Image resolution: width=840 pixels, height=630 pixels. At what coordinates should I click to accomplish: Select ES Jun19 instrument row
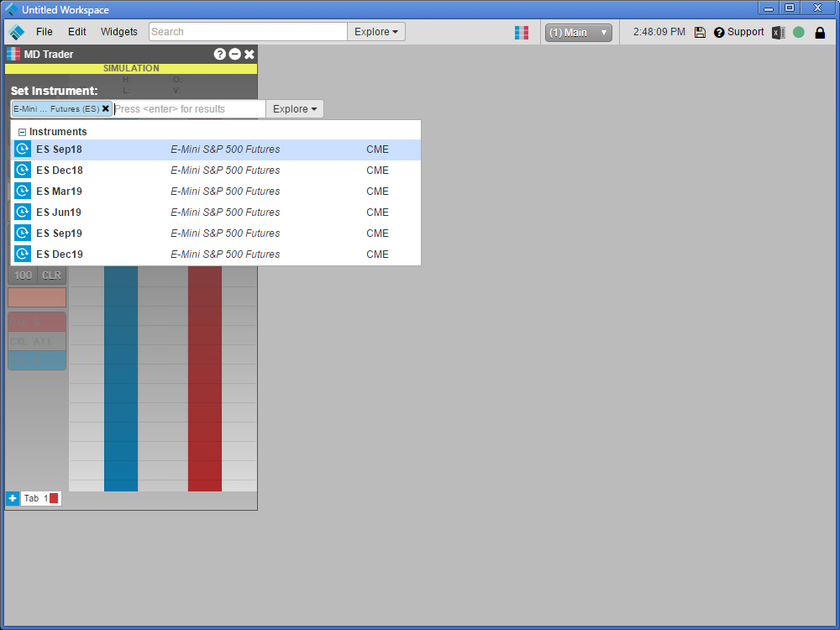216,213
